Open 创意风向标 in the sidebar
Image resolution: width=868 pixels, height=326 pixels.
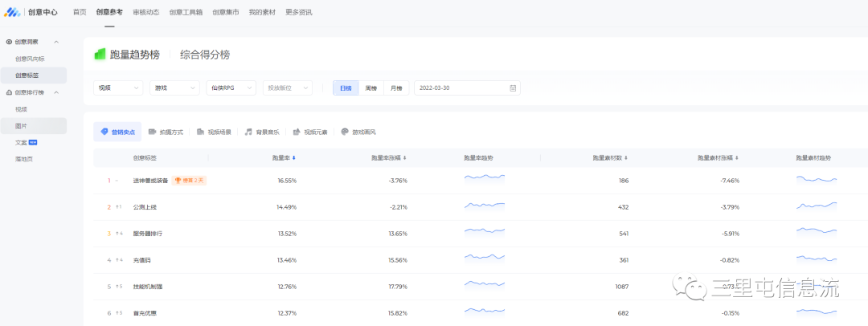point(30,59)
